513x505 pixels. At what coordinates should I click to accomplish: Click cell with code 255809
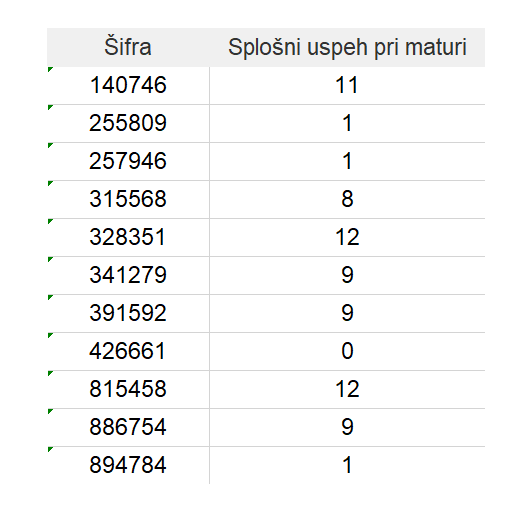pyautogui.click(x=128, y=123)
